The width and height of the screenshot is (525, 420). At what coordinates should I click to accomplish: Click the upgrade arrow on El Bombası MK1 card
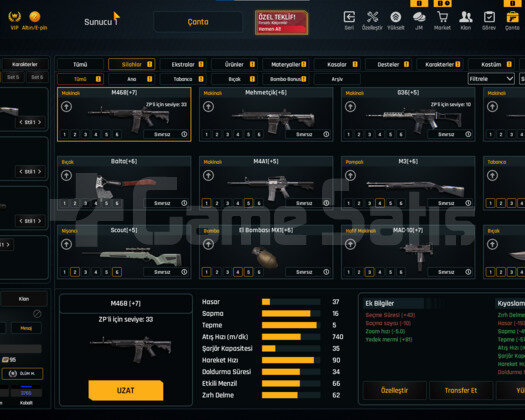[x=208, y=244]
